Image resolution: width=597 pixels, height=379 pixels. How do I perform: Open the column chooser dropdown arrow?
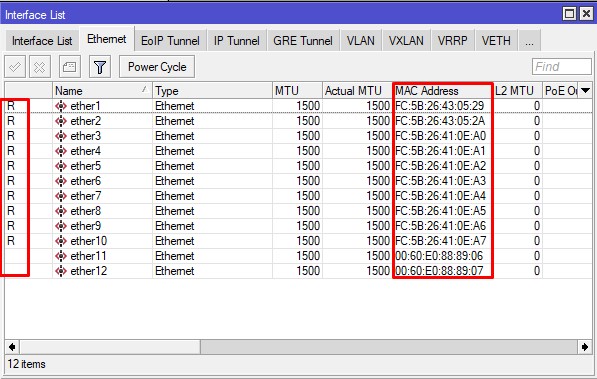586,91
